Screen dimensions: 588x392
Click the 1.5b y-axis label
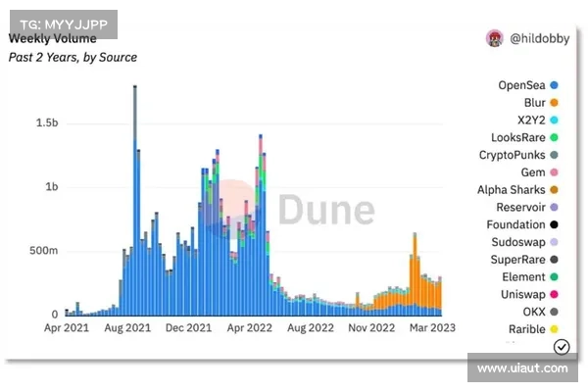coord(47,122)
